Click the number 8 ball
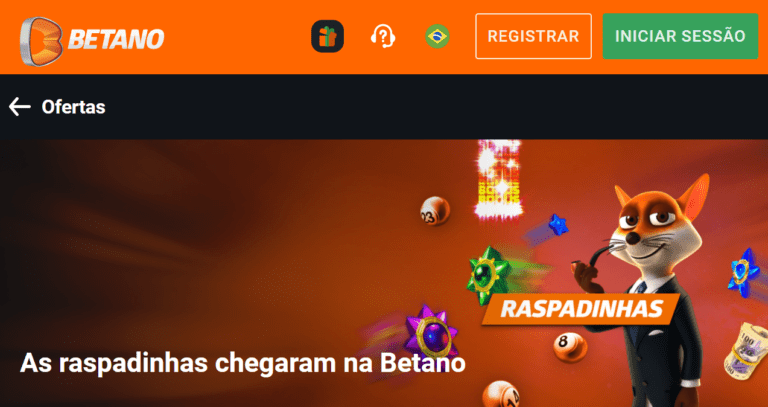 pos(570,347)
